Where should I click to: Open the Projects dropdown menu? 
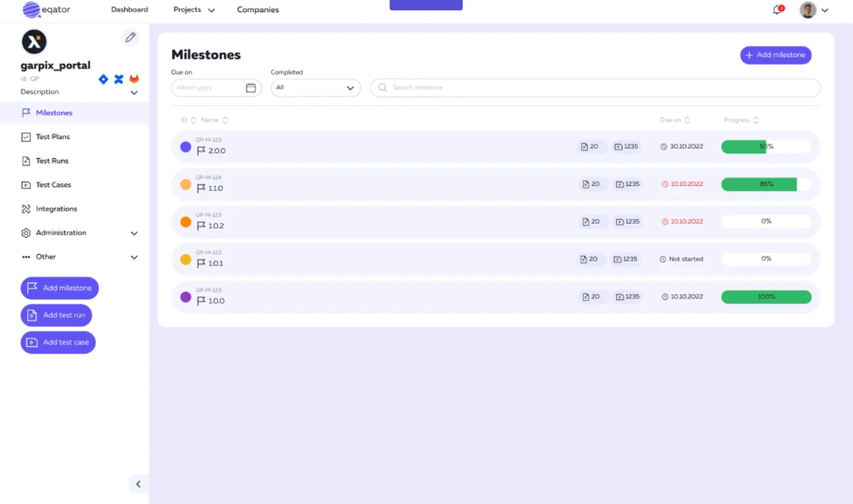pos(194,9)
